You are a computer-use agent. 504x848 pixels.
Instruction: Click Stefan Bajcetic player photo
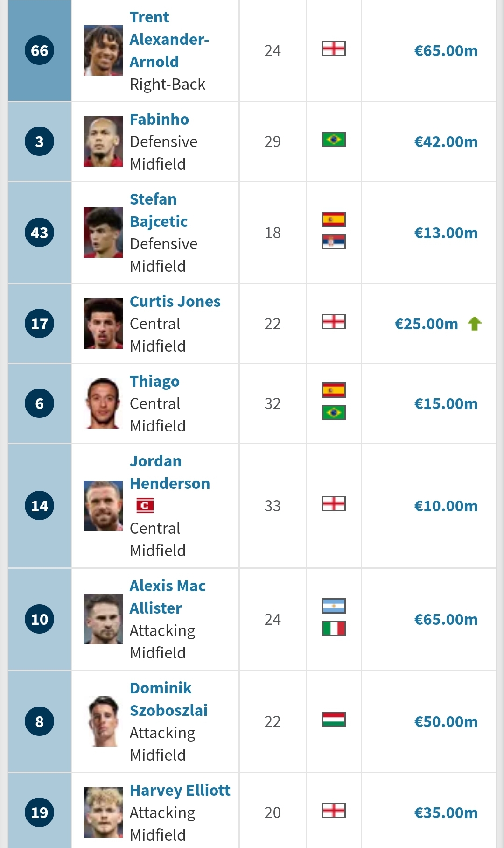(103, 233)
